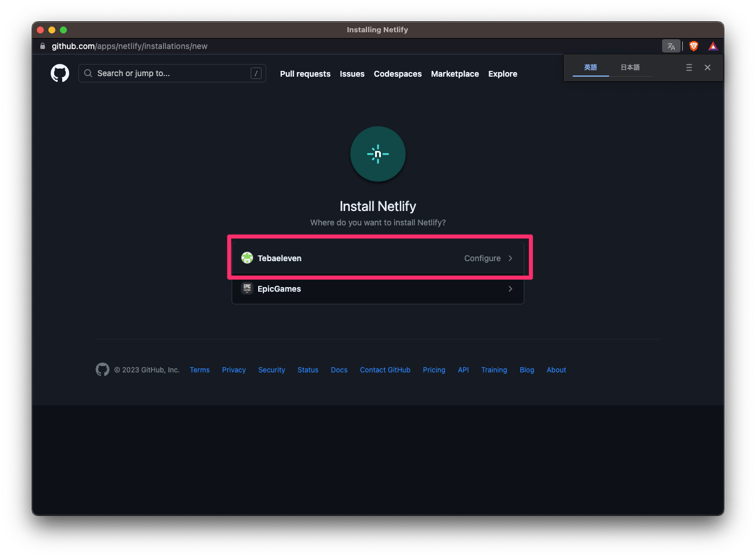Open Blog footer link
The image size is (756, 558).
[527, 370]
